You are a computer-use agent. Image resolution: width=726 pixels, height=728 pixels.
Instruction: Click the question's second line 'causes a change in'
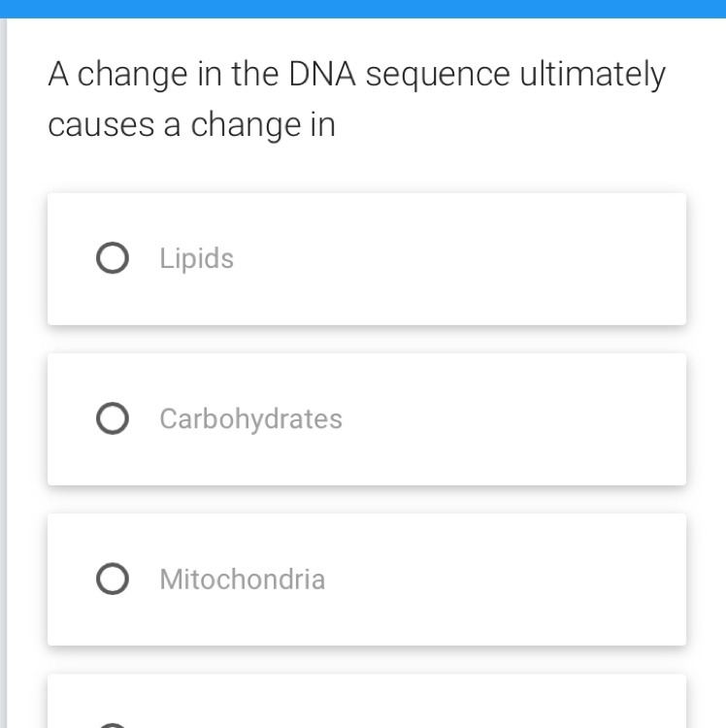191,126
